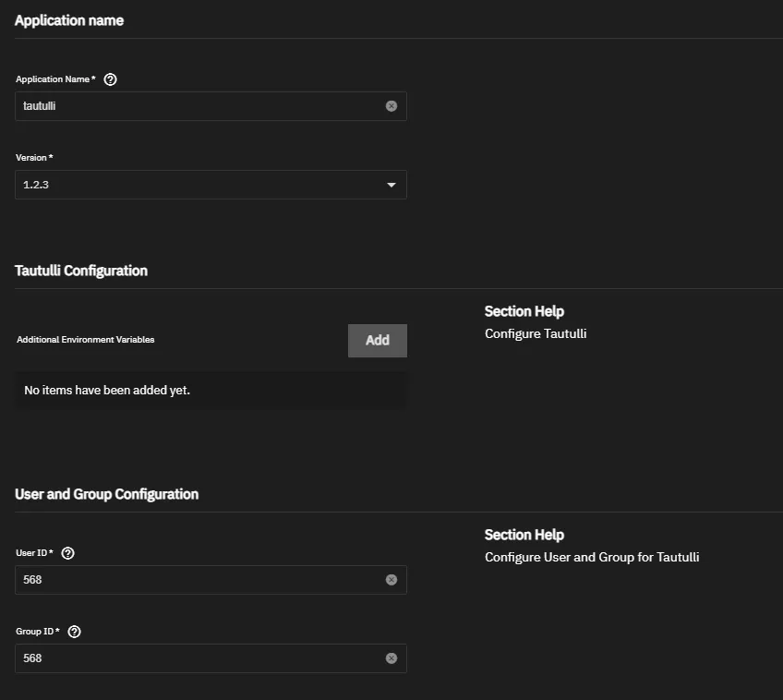
Task: Click the Configure Tautulli help text
Action: (536, 333)
